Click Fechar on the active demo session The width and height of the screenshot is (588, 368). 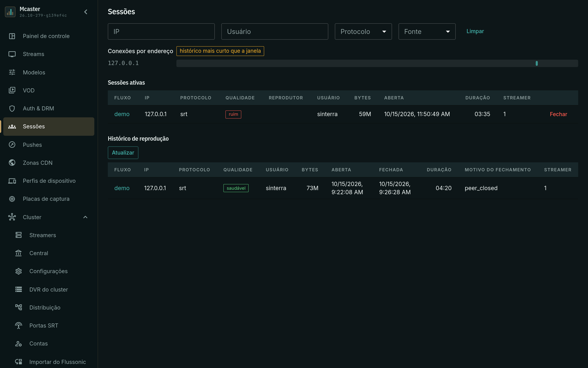click(558, 114)
